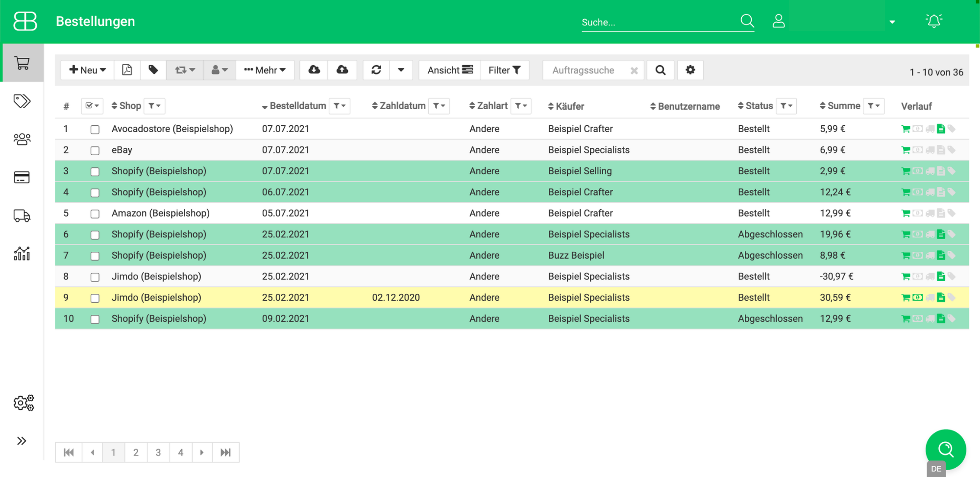Click the Billbee logo in header

click(25, 21)
